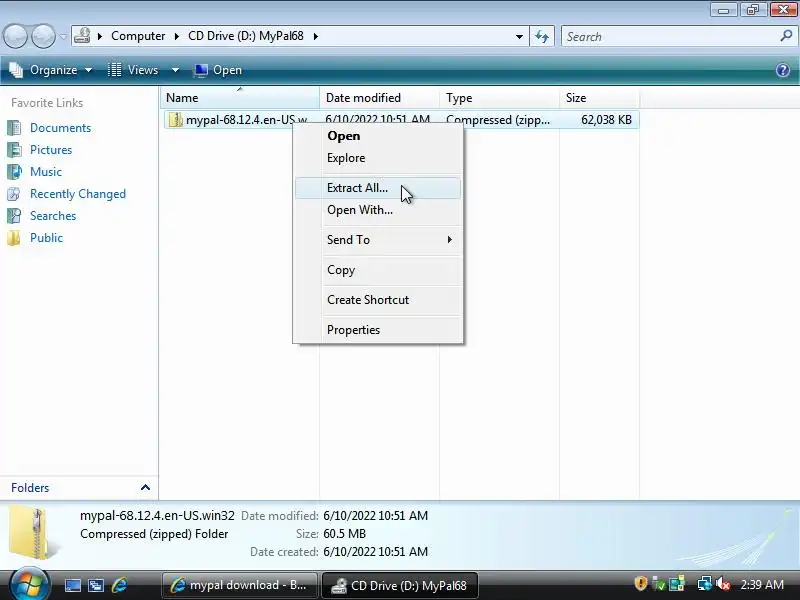Click the Recently Changed icon
800x600 pixels.
(14, 194)
